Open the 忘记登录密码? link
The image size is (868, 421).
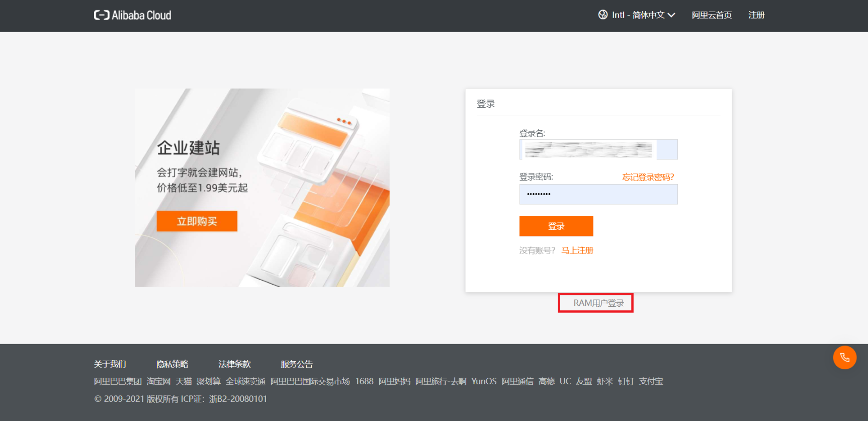tap(648, 177)
